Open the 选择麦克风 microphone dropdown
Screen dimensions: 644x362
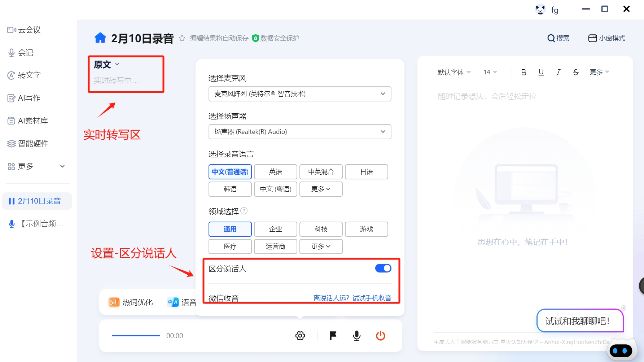tap(300, 94)
